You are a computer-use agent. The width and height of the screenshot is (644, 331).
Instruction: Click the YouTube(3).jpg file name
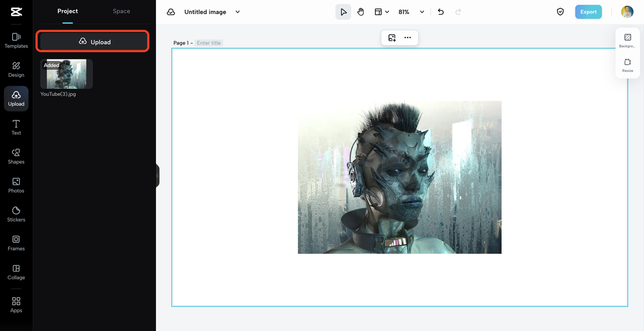[58, 94]
